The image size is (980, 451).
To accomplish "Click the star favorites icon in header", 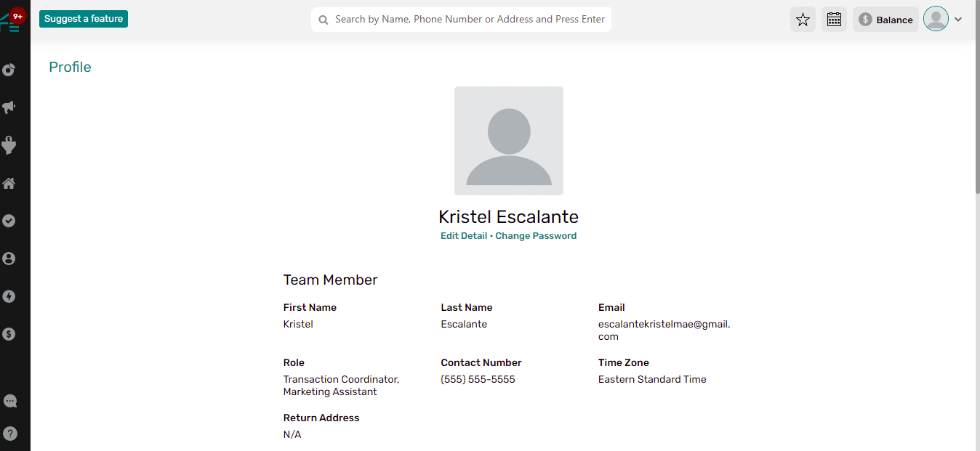I will [x=803, y=20].
